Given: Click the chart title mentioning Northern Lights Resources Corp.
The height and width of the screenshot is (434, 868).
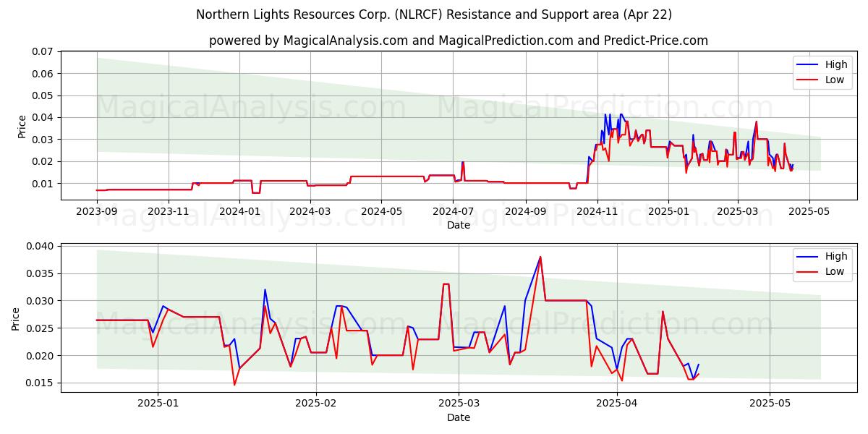Looking at the screenshot, I should [434, 14].
